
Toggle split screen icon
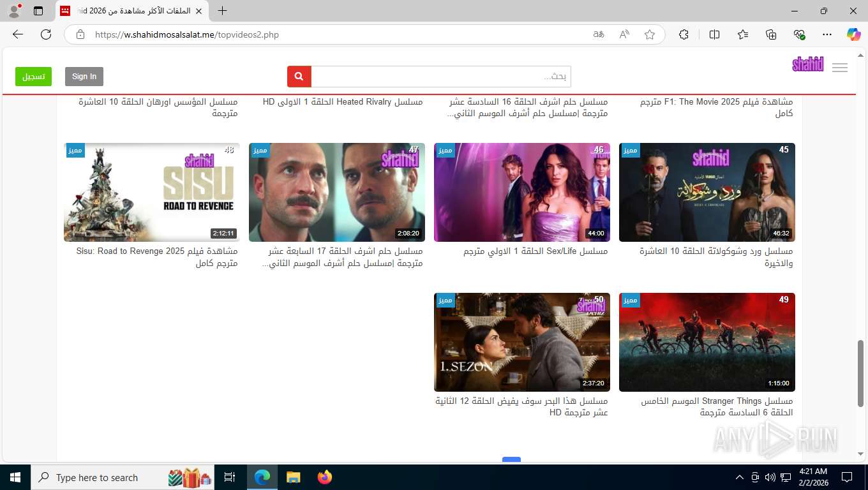tap(714, 34)
